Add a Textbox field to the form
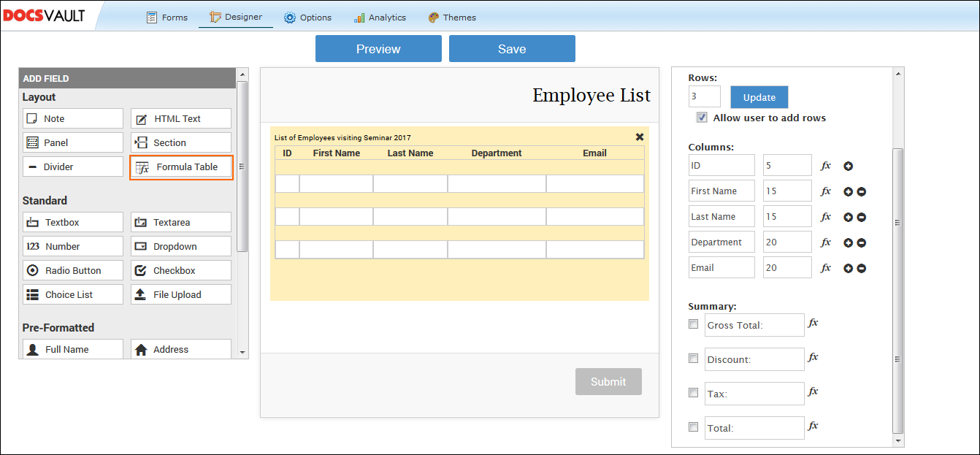Viewport: 980px width, 455px height. click(x=72, y=222)
